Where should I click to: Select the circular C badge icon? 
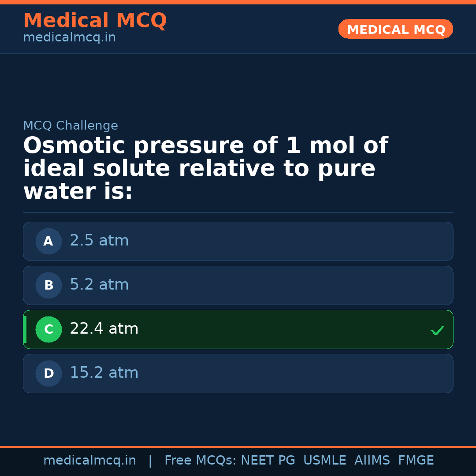click(x=48, y=329)
